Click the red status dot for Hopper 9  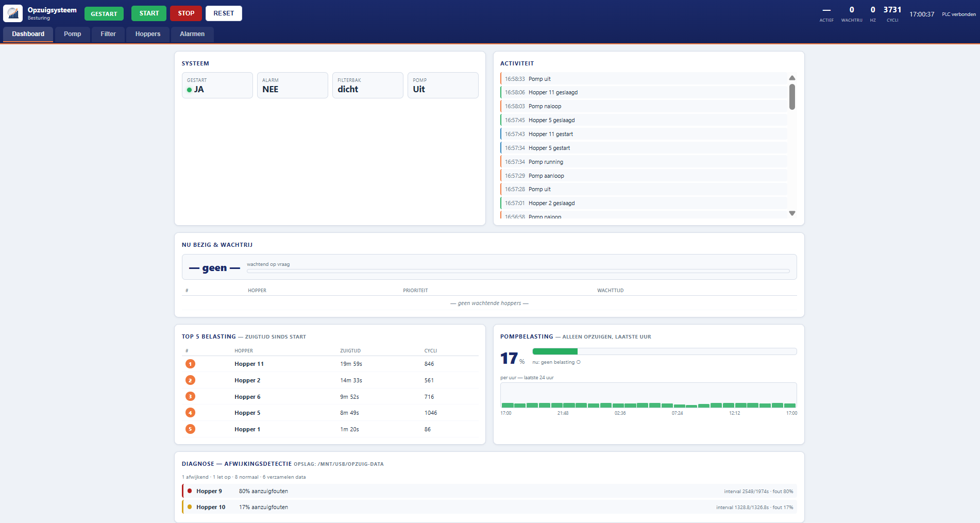(190, 491)
